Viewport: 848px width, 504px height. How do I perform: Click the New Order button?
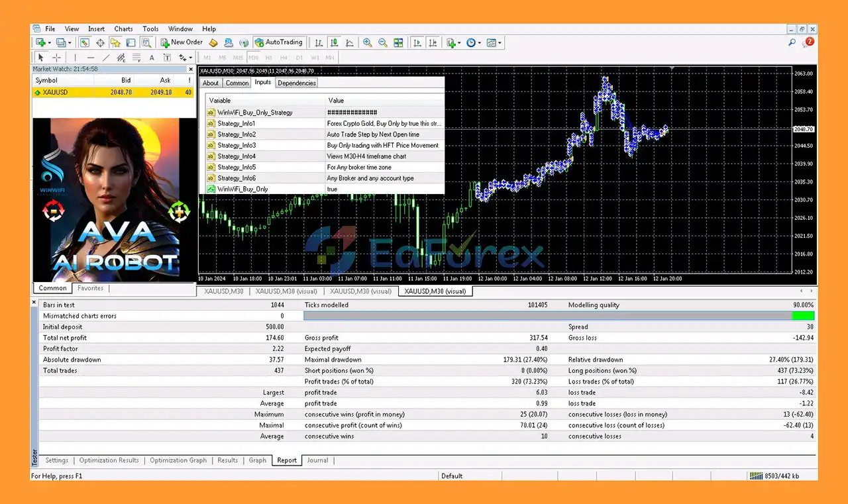tap(181, 42)
